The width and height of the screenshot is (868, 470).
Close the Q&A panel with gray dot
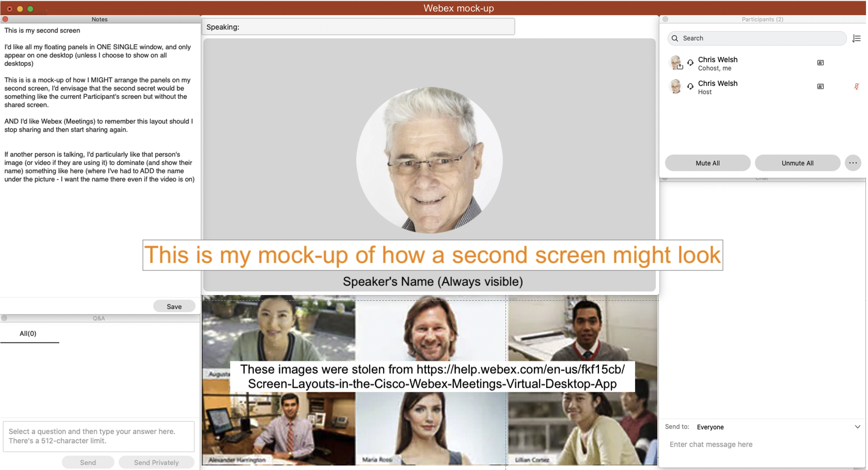[4, 318]
